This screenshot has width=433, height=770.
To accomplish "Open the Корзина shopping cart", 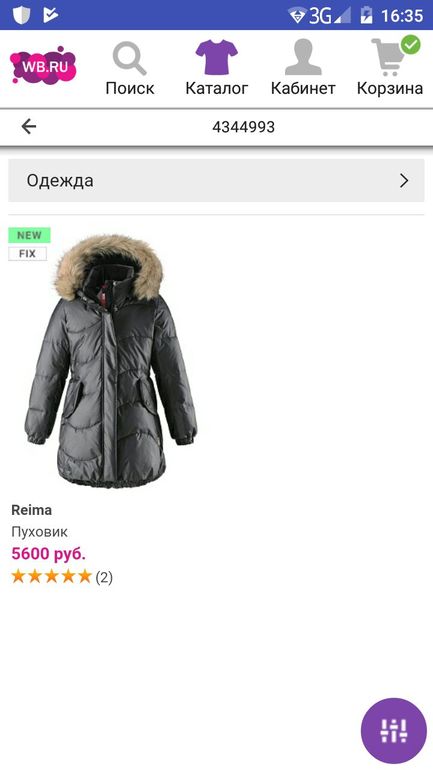I will pos(389,56).
